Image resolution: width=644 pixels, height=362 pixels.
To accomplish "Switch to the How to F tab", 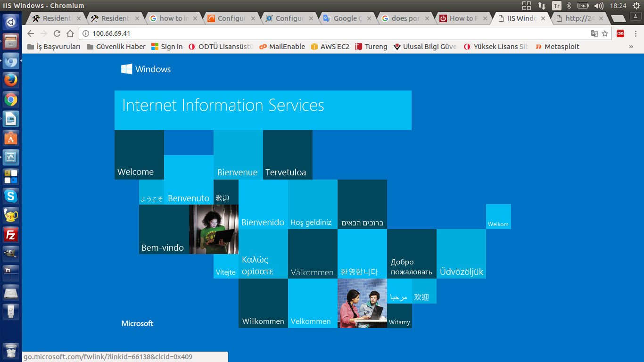I will (x=460, y=18).
